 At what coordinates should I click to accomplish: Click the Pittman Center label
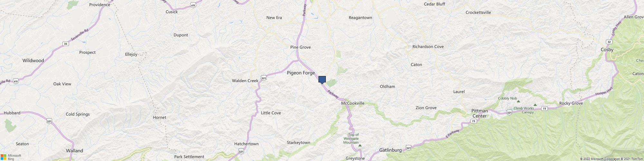(479, 113)
